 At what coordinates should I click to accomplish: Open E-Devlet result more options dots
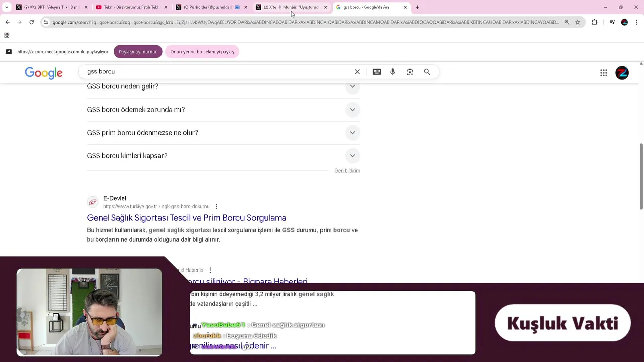(217, 206)
